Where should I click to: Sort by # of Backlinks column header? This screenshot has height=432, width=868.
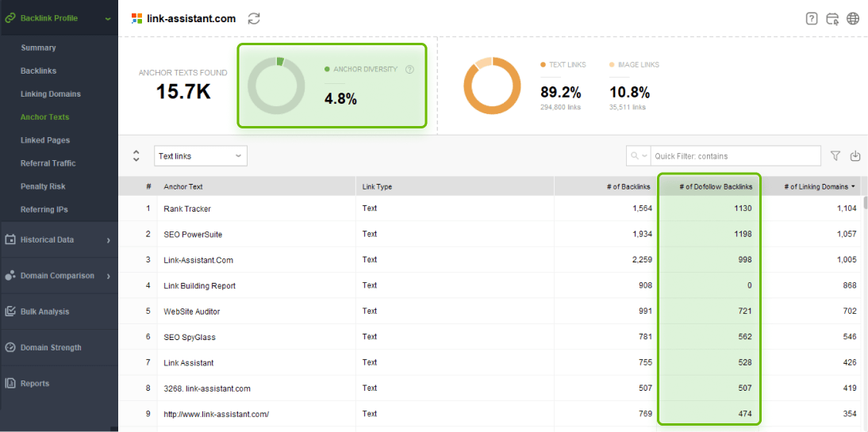pos(605,187)
